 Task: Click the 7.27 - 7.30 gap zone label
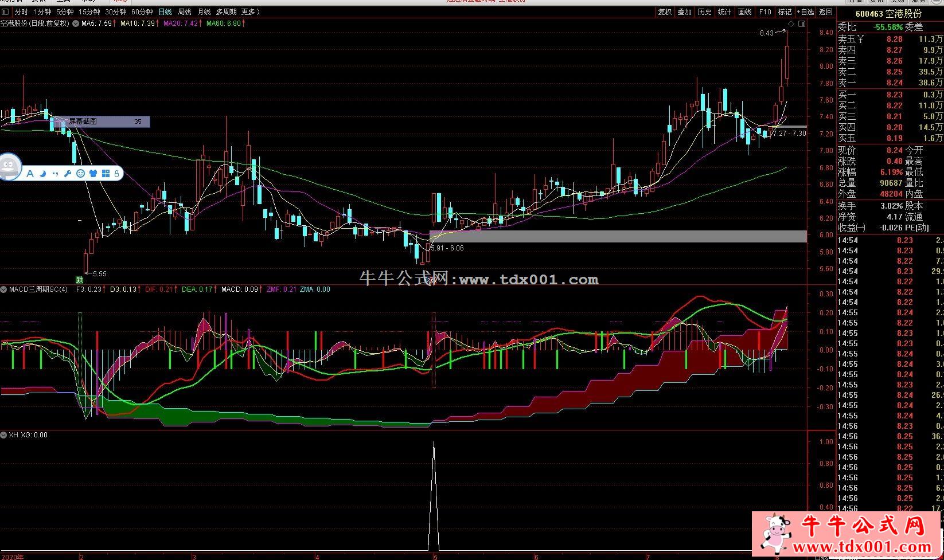tap(789, 133)
